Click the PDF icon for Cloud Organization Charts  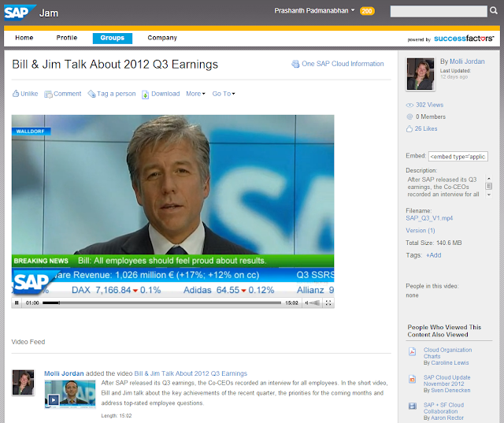(412, 351)
